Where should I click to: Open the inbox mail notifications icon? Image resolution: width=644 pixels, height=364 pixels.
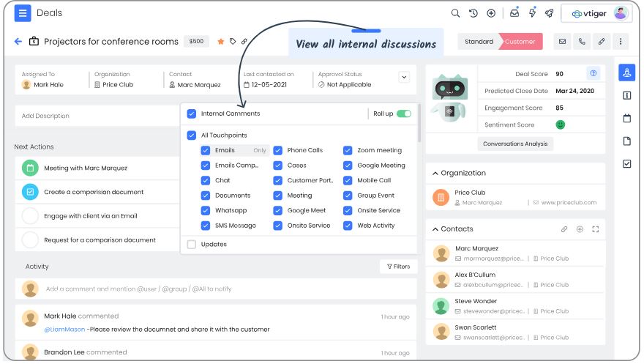point(514,12)
